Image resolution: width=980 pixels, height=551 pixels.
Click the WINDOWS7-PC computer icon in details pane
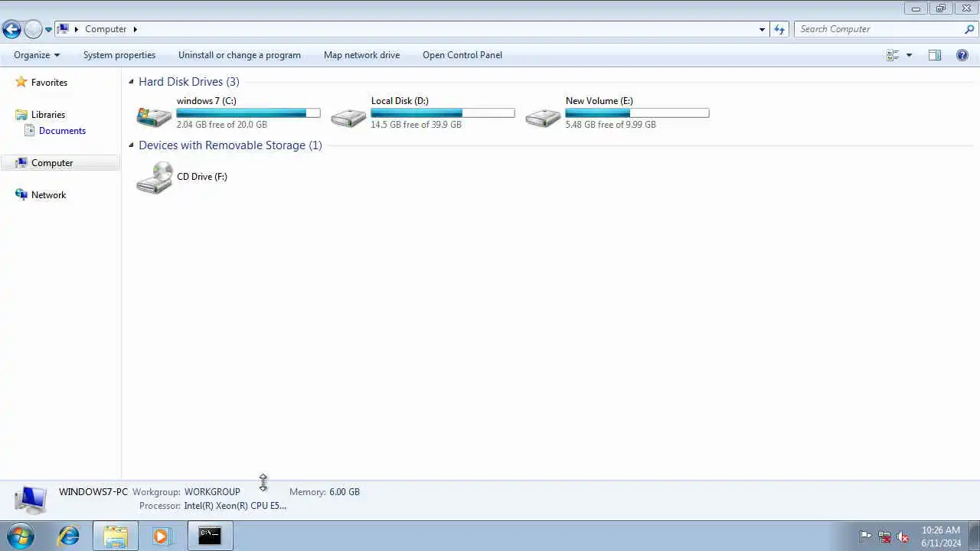coord(31,499)
